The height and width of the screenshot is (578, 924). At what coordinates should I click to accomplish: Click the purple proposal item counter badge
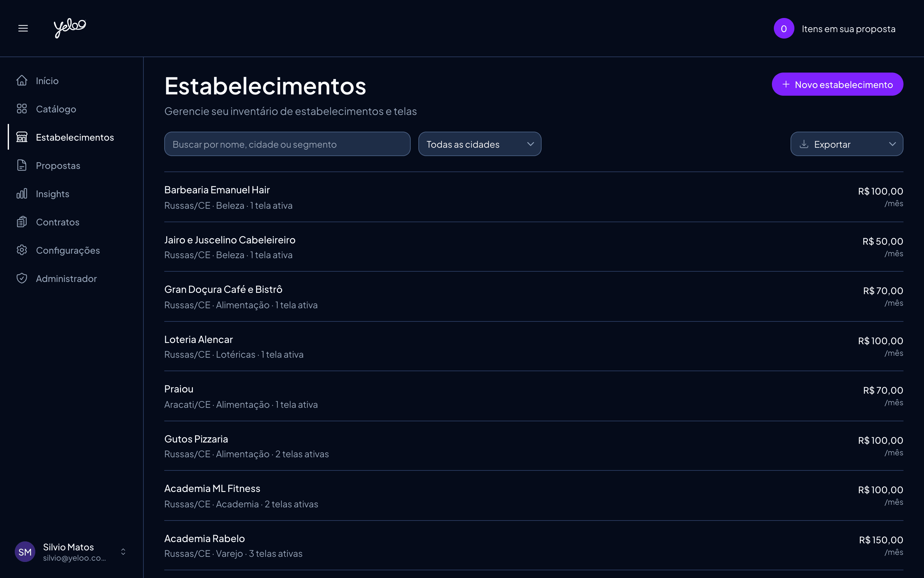tap(784, 28)
